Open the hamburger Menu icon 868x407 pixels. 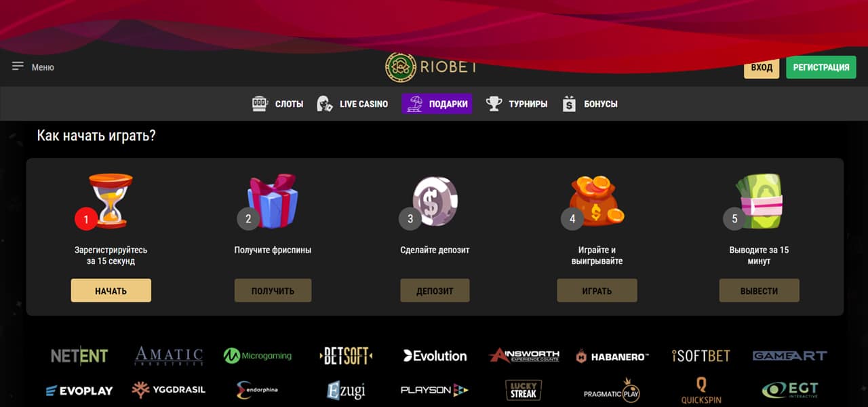[18, 66]
